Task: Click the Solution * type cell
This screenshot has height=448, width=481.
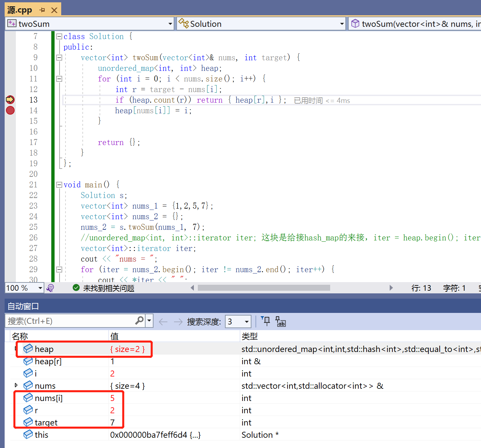Action: point(260,435)
